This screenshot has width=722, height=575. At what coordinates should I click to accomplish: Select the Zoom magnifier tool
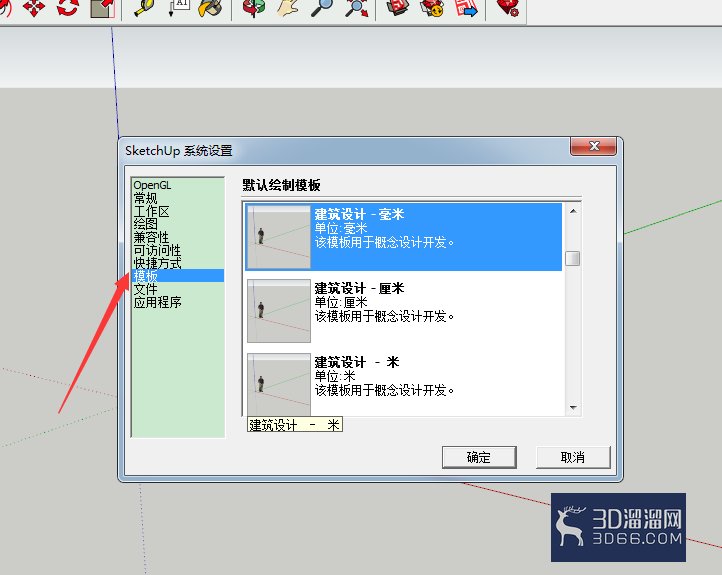(322, 7)
